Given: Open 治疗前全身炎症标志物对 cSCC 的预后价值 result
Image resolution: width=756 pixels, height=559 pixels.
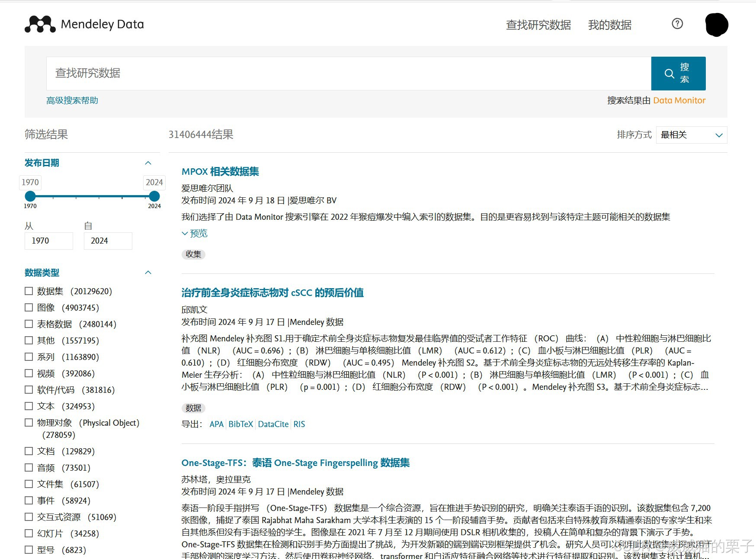Looking at the screenshot, I should coord(272,293).
